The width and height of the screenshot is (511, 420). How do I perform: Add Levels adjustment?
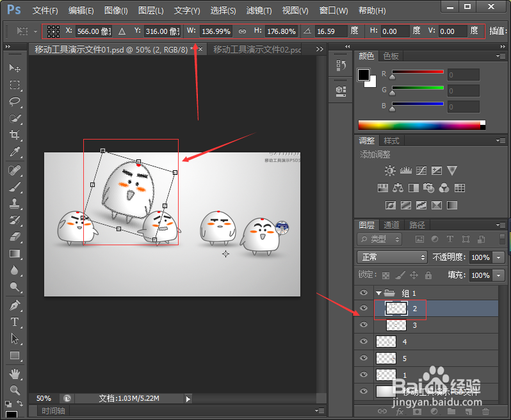406,170
